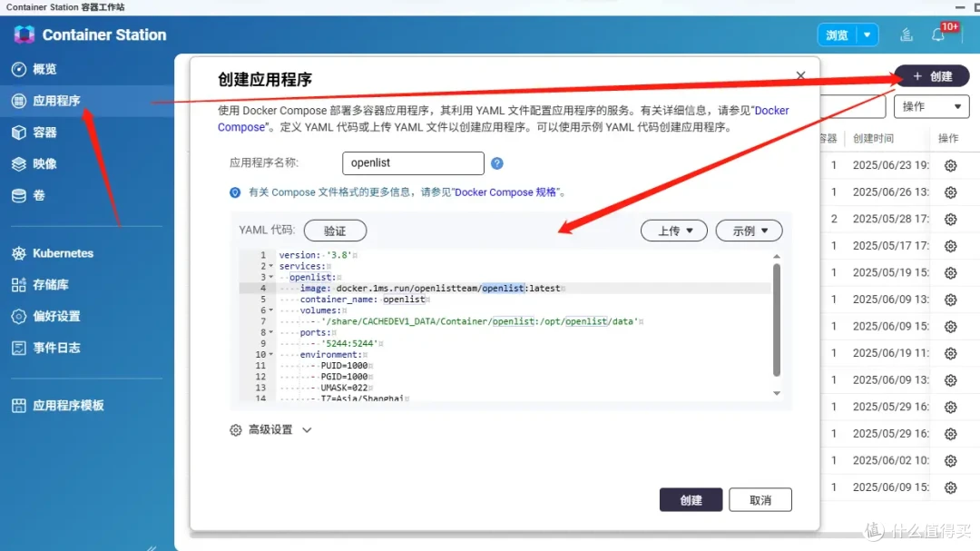Open gear for row 2025/06/02 10:

click(951, 461)
